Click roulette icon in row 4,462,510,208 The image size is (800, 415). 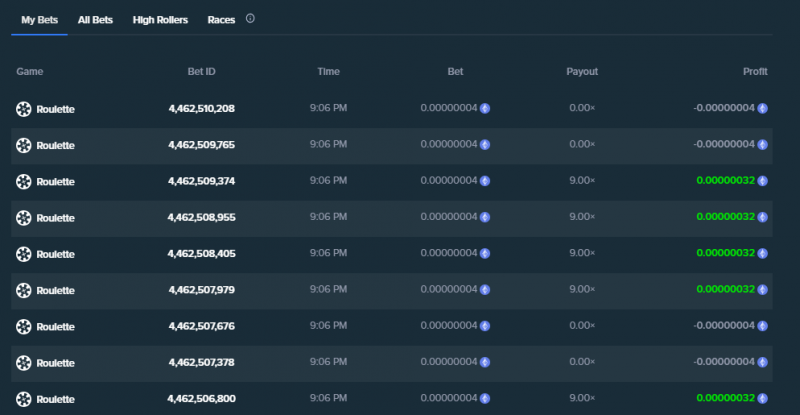(23, 109)
